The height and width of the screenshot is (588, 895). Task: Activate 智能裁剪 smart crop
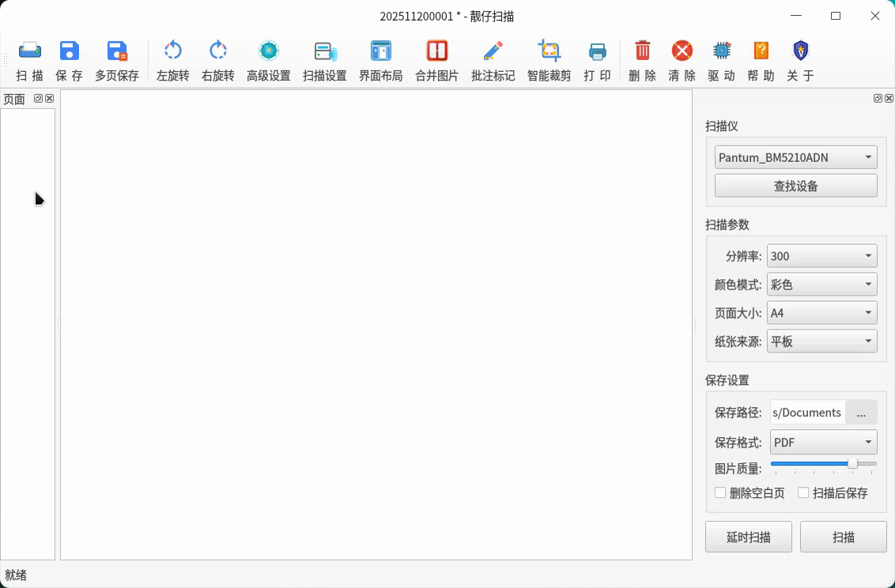549,60
